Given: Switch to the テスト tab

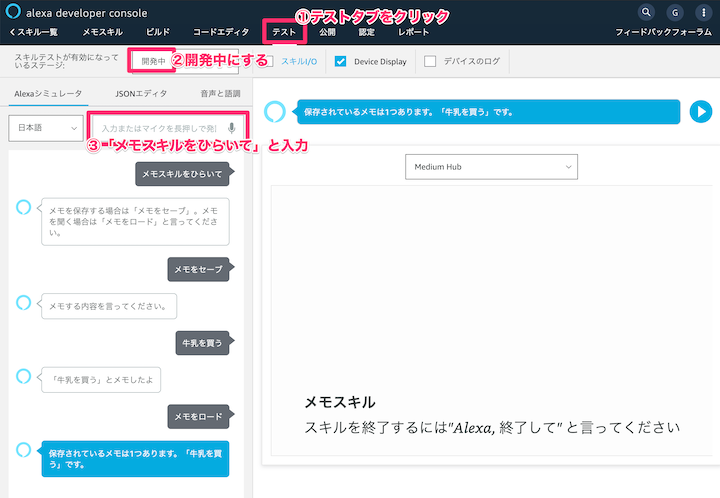Looking at the screenshot, I should (284, 32).
